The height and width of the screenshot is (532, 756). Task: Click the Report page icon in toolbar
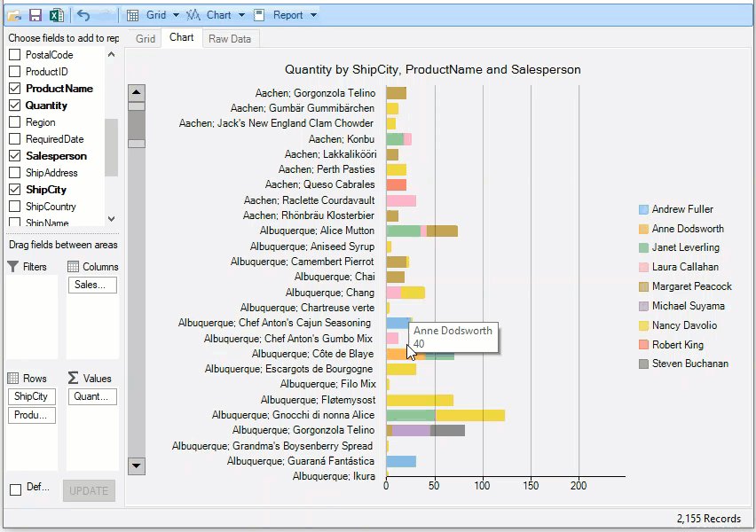(259, 15)
